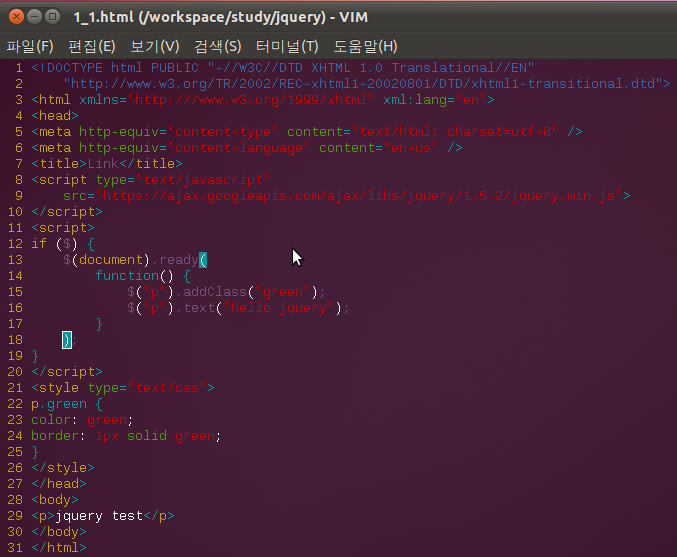Click the <script> tag on line 11
The width and height of the screenshot is (677, 557).
(x=63, y=228)
